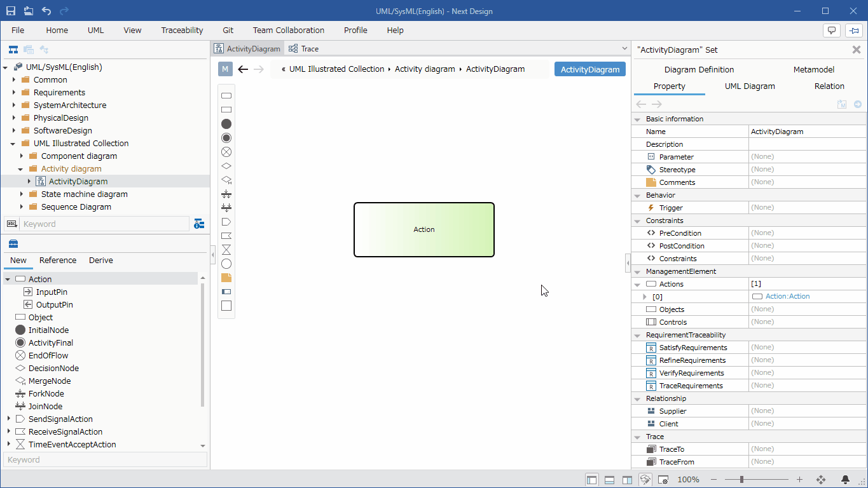Select the Action shape in diagram palette
Image resolution: width=868 pixels, height=488 pixels.
click(x=226, y=96)
